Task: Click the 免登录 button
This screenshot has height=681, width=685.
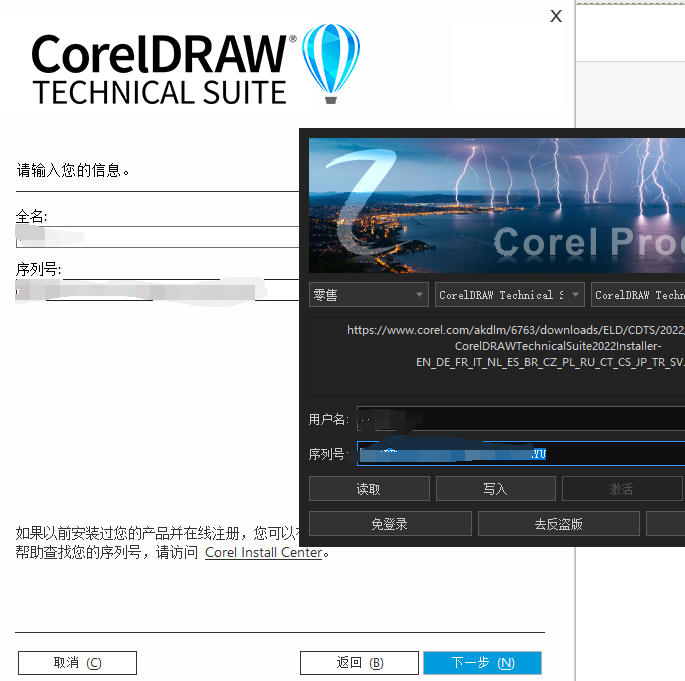Action: point(389,524)
